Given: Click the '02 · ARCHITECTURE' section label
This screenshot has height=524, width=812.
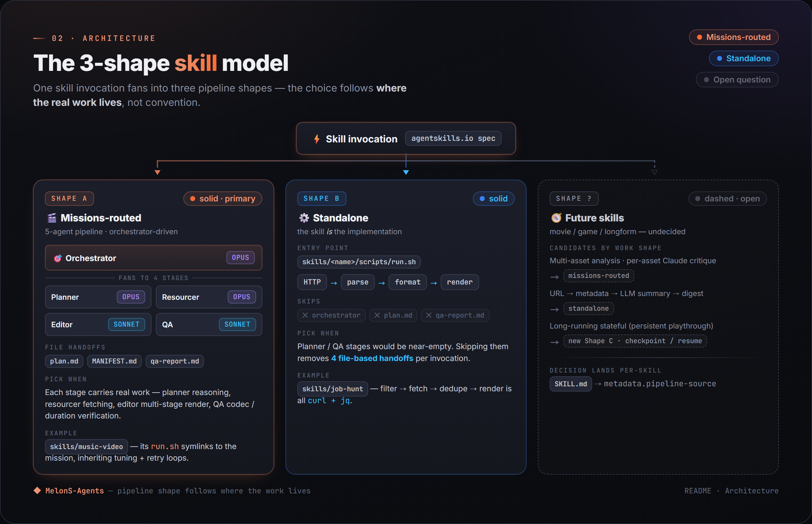Looking at the screenshot, I should point(104,38).
